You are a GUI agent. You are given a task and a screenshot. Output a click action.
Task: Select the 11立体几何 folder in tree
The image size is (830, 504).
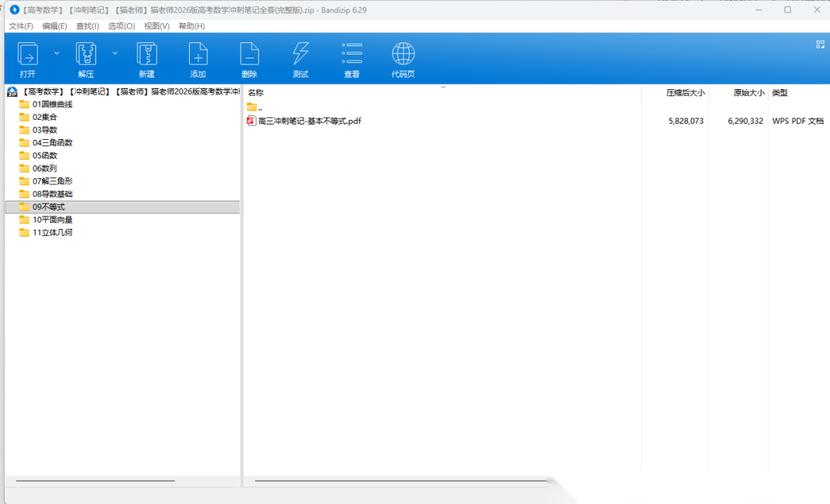pyautogui.click(x=52, y=233)
